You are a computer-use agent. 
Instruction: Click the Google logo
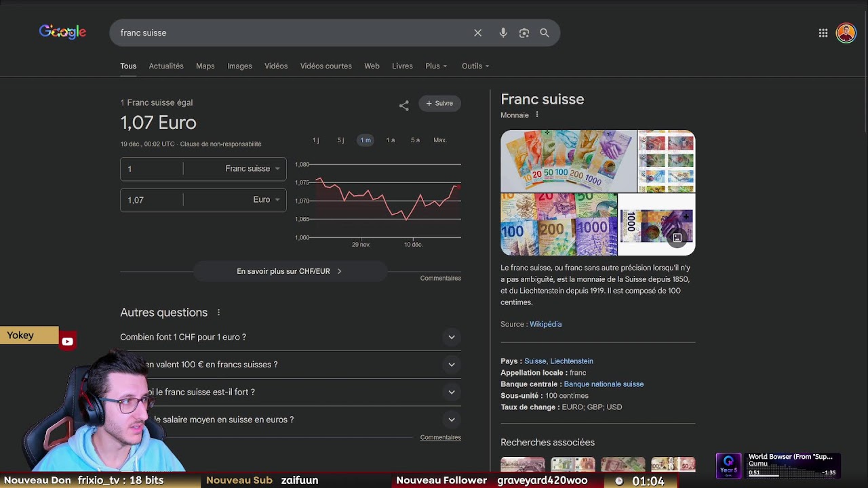62,32
